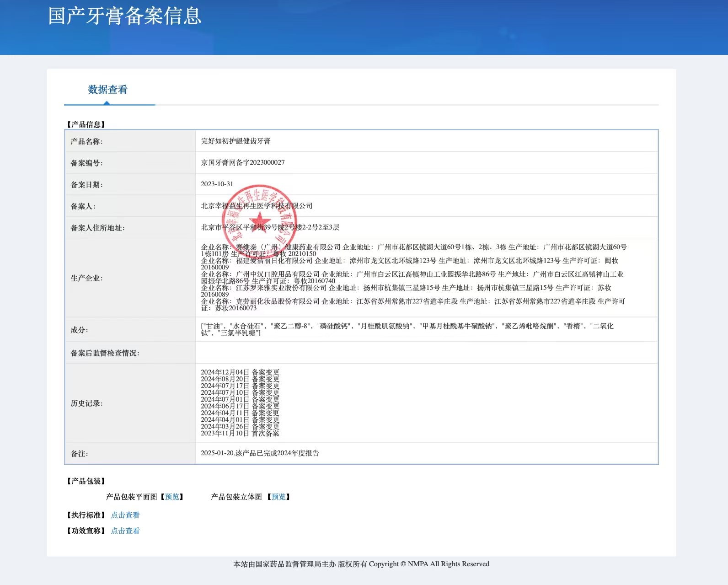Screen dimensions: 728x585
Task: Select history entry 2024年06月17日 备案变更
Action: pyautogui.click(x=240, y=406)
